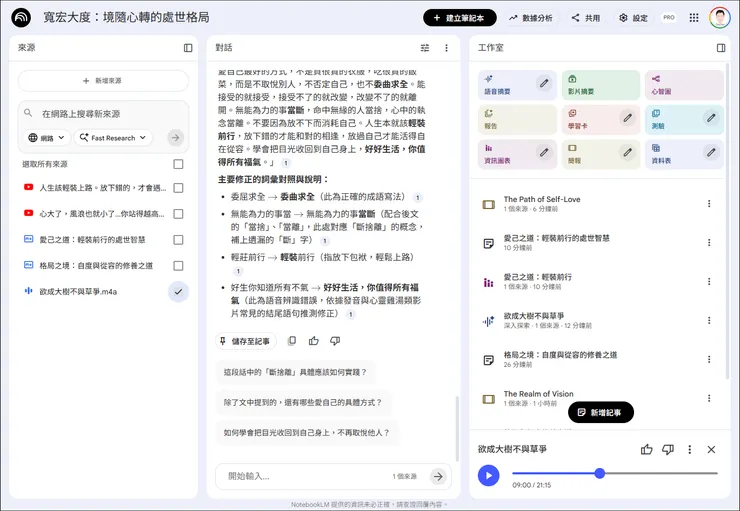Send the chat message arrow

point(438,477)
